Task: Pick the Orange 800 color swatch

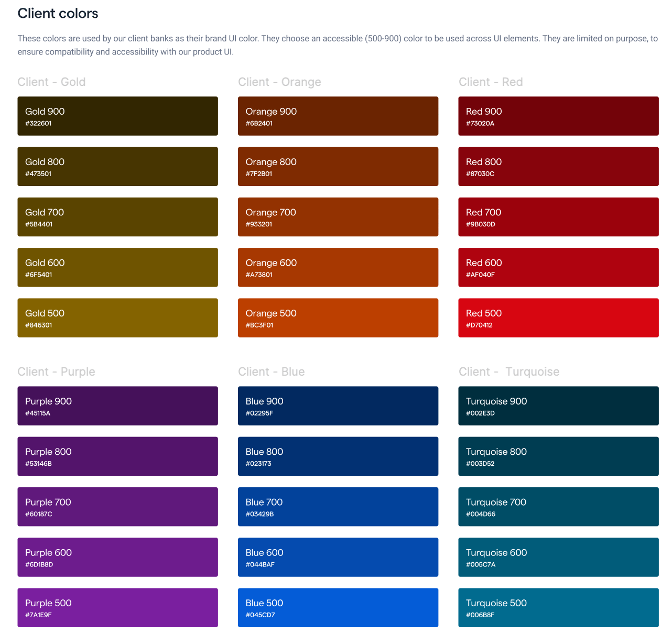Action: coord(338,166)
